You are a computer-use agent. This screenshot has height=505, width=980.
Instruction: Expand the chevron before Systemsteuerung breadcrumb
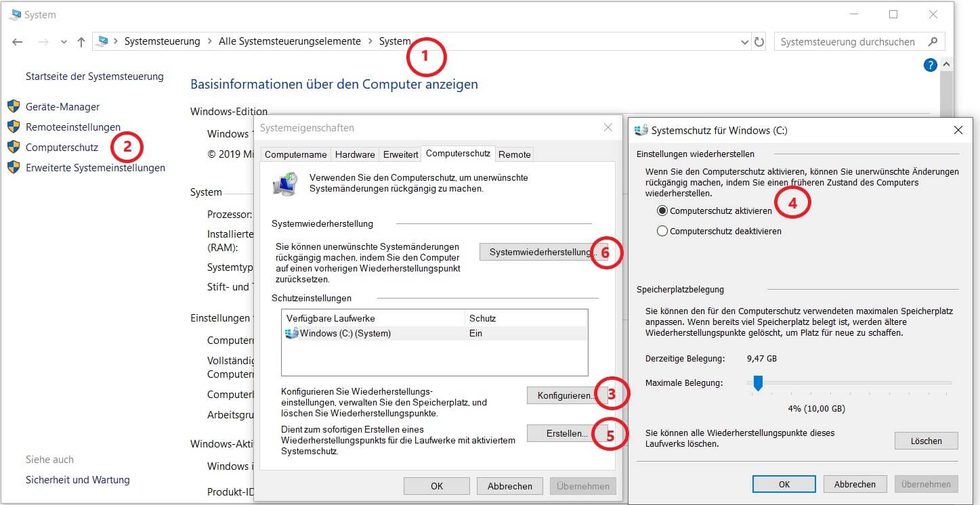pos(116,41)
